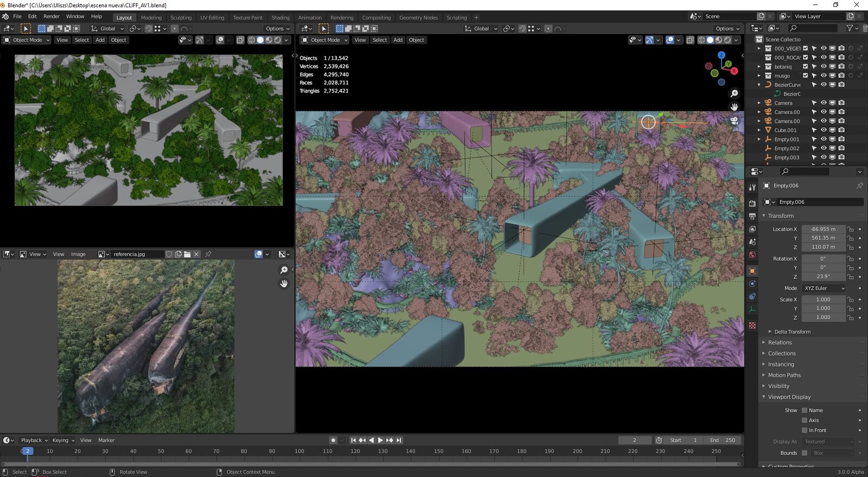Uncheck the botaniq collection checkbox

805,67
